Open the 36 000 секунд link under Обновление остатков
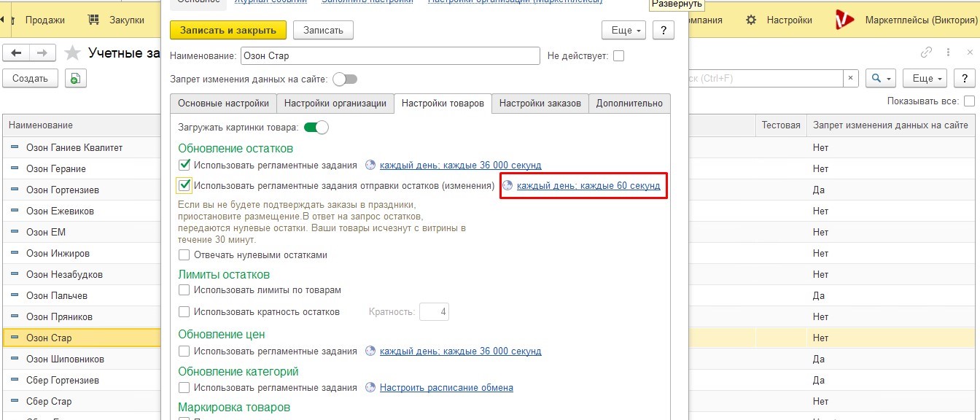This screenshot has height=420, width=980. 461,165
